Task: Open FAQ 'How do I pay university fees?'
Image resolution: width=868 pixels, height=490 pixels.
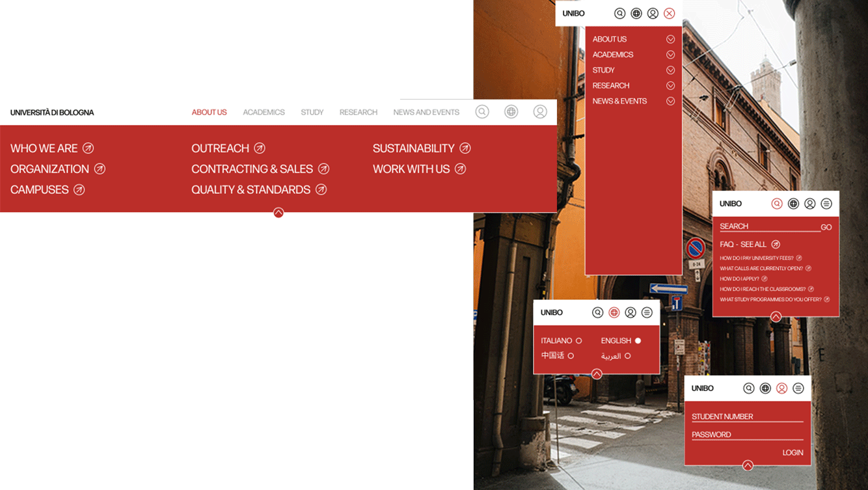Action: tap(761, 258)
